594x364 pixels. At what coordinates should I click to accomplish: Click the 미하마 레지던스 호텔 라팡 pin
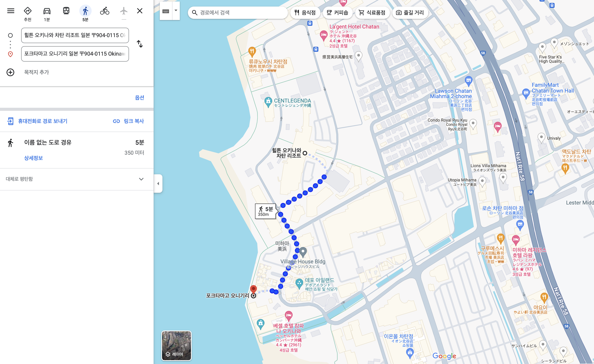[x=516, y=240]
